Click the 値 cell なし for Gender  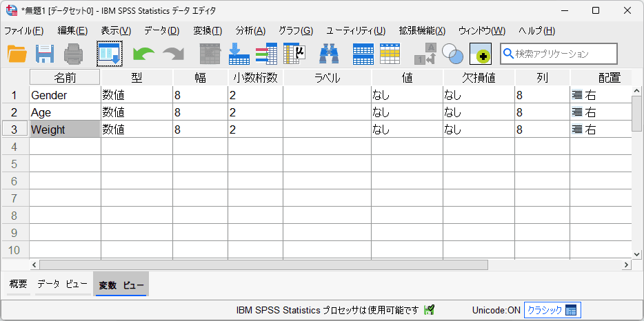[x=407, y=95]
